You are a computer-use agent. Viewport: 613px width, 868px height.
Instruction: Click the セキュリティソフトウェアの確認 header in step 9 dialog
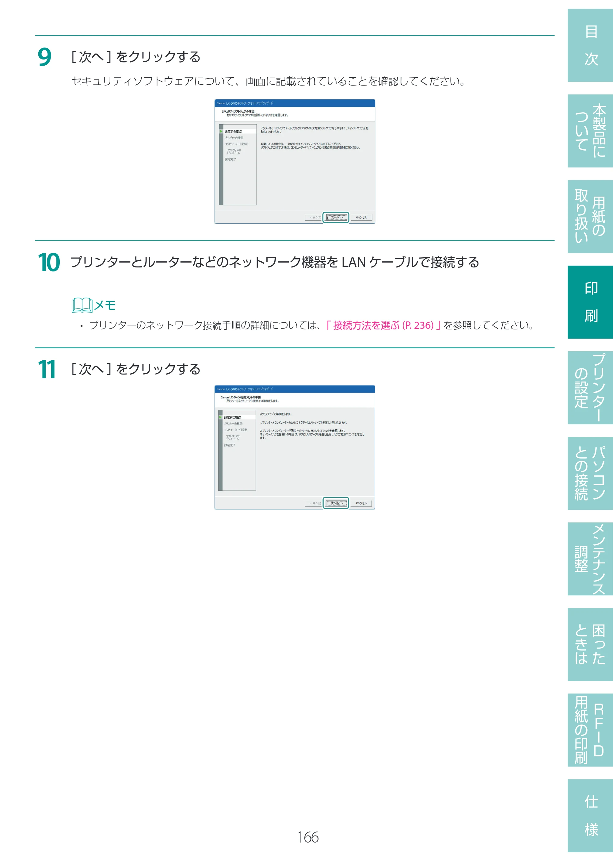pos(238,111)
